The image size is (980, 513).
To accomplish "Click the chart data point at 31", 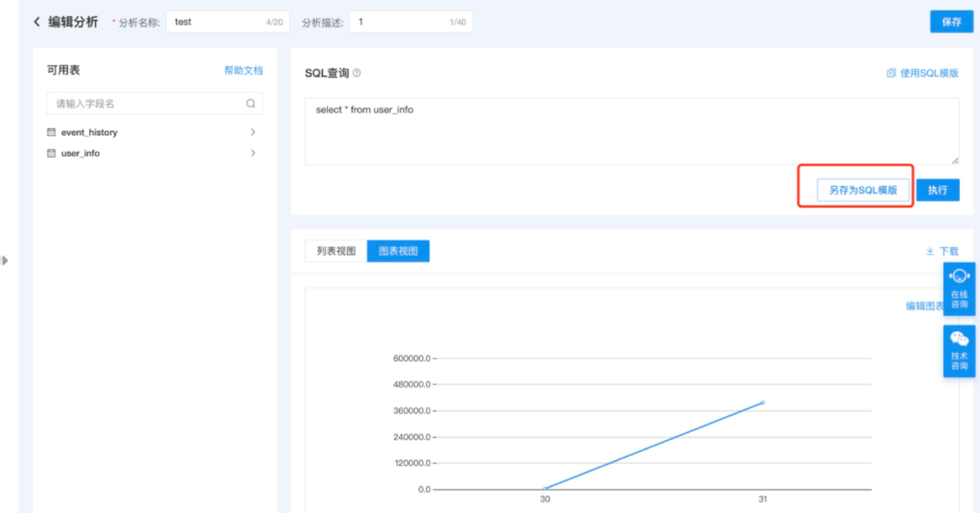I will point(762,403).
